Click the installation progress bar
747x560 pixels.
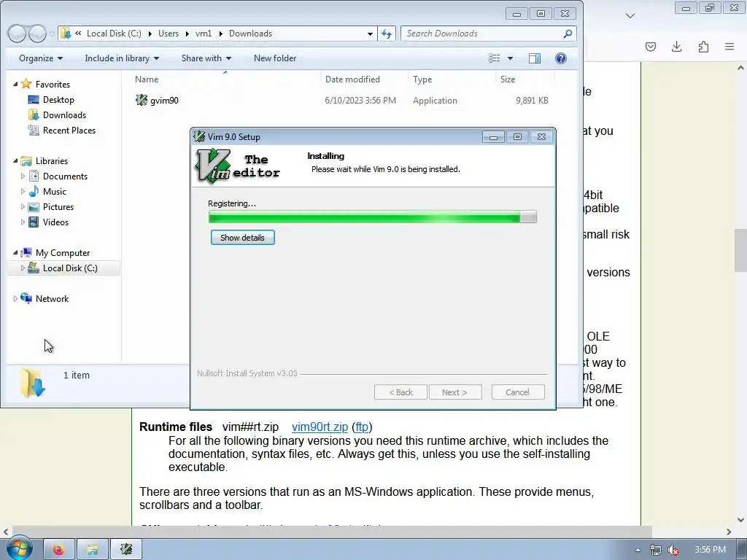[373, 217]
